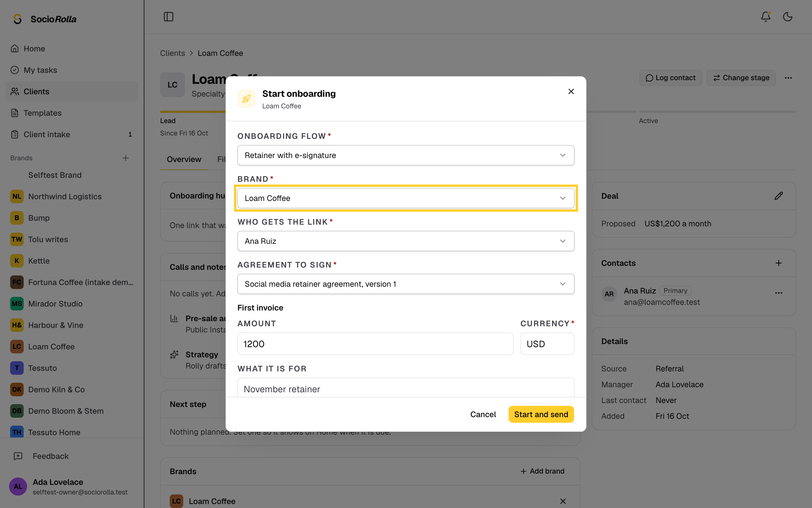Add a new brand in sidebar
The image size is (812, 508).
tap(125, 158)
